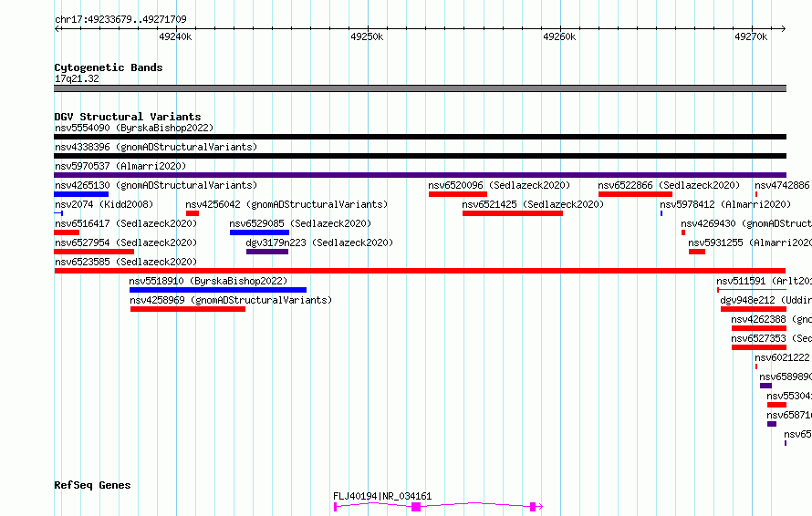Screen dimensions: 812x516
Task: Select the nsv6021222 variant label
Action: [782, 357]
